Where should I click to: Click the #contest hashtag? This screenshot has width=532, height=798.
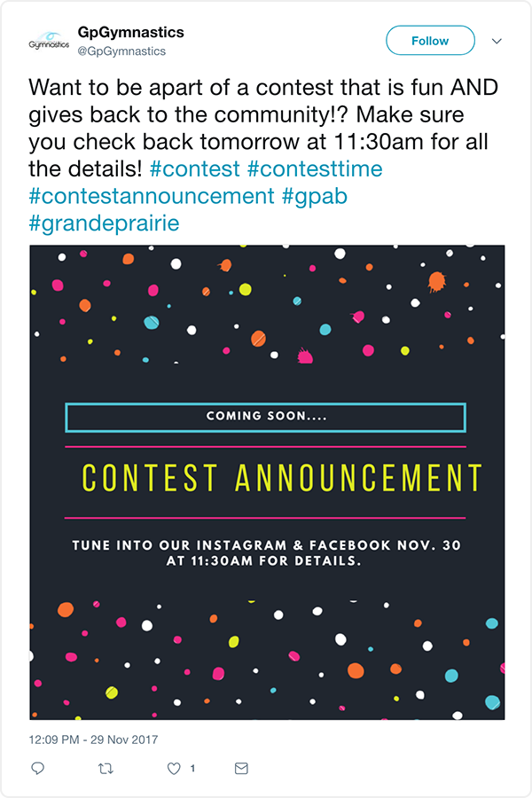tap(194, 167)
